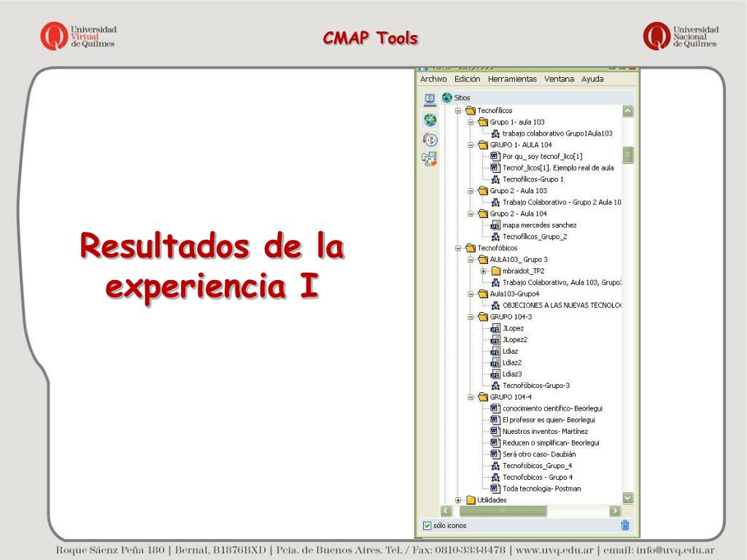This screenshot has width=747, height=560.
Task: Click the Tecnofóbicos folder icon
Action: [x=471, y=248]
